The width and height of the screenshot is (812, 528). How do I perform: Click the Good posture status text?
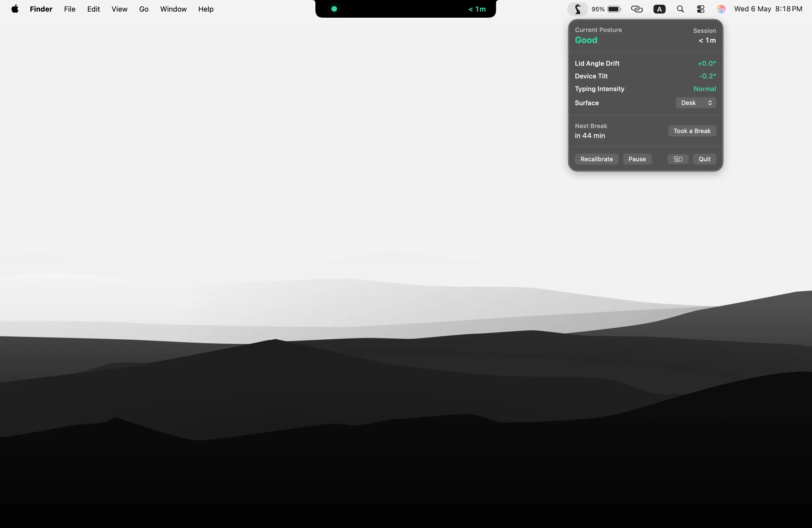tap(586, 40)
